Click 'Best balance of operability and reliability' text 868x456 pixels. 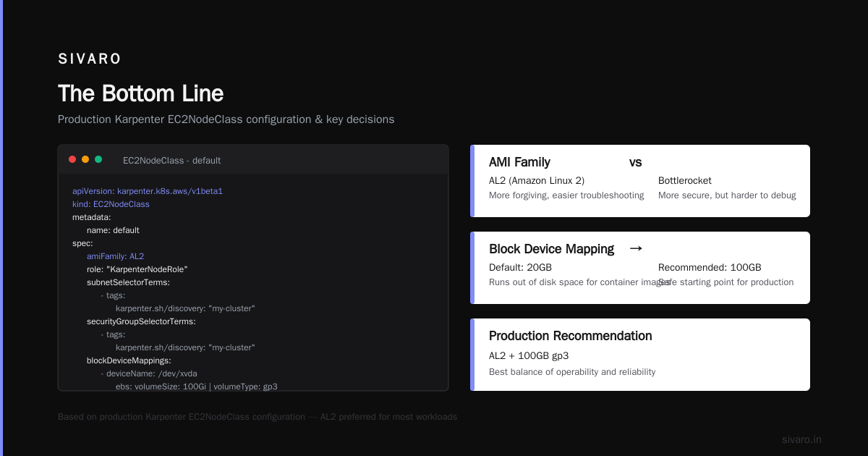point(572,372)
